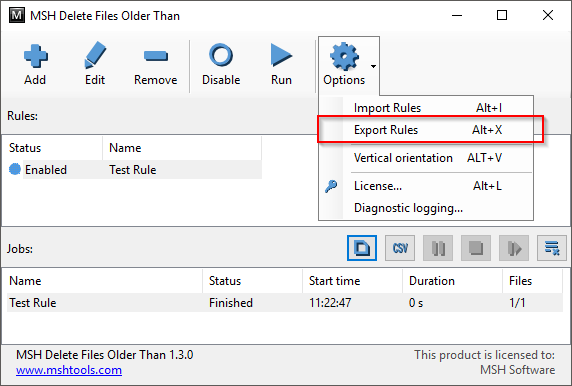
Task: Close the MSH Delete Files window
Action: (x=548, y=15)
